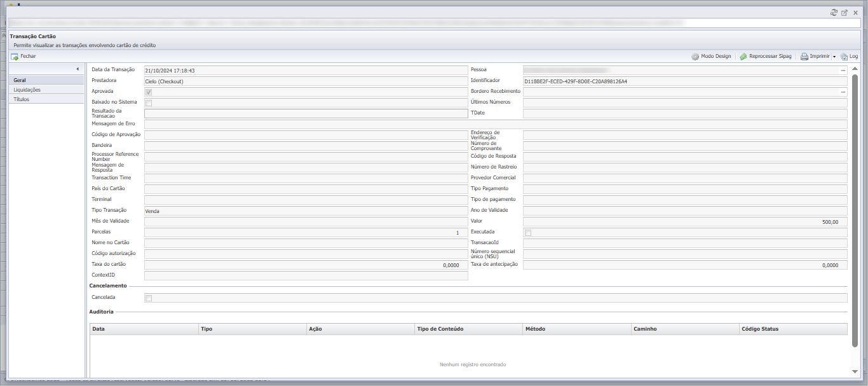This screenshot has width=868, height=386.
Task: Click the Modo Design gear icon
Action: pos(695,57)
